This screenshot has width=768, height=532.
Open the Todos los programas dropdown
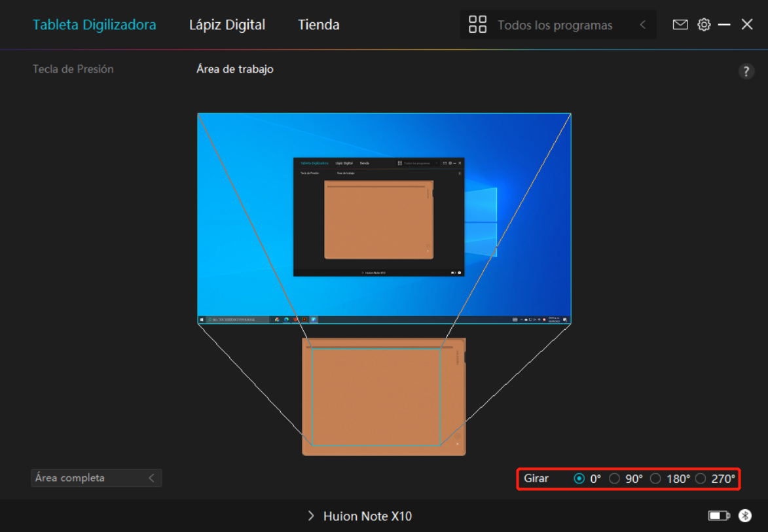point(558,25)
